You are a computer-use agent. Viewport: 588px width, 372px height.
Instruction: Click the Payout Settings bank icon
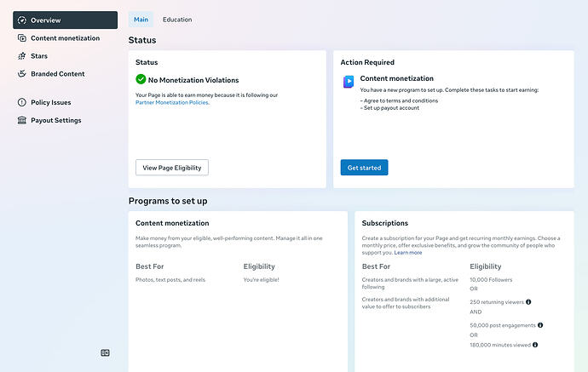tap(22, 120)
